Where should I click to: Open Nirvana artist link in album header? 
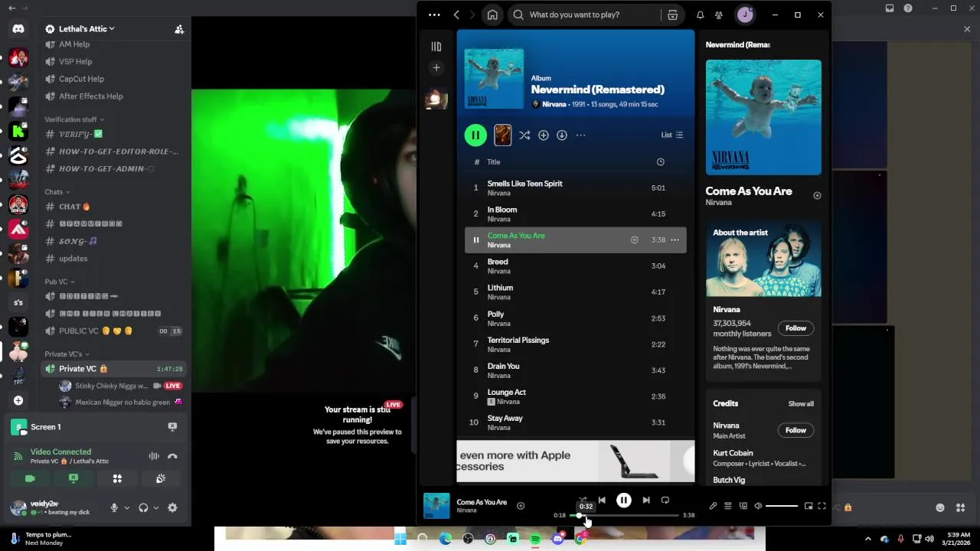554,104
